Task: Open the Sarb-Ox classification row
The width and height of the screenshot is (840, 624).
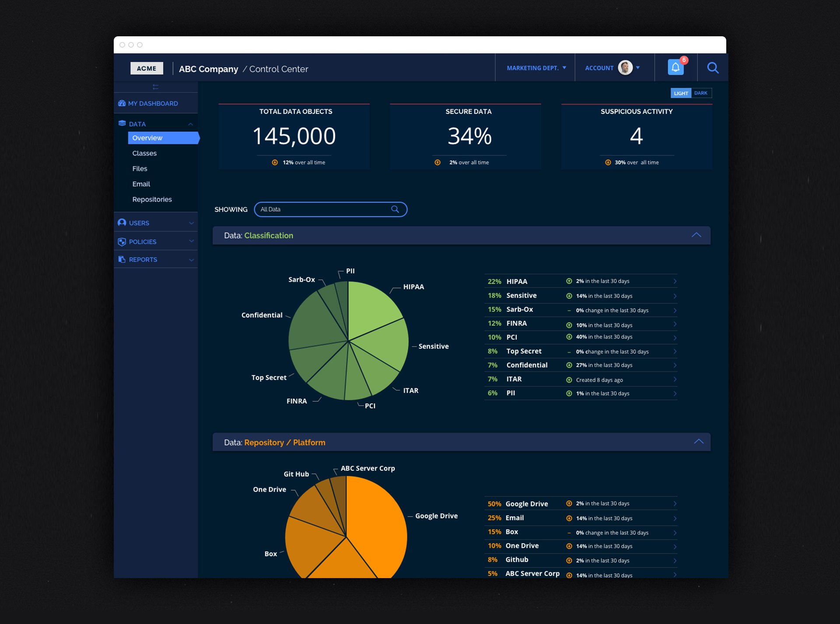Action: [581, 310]
